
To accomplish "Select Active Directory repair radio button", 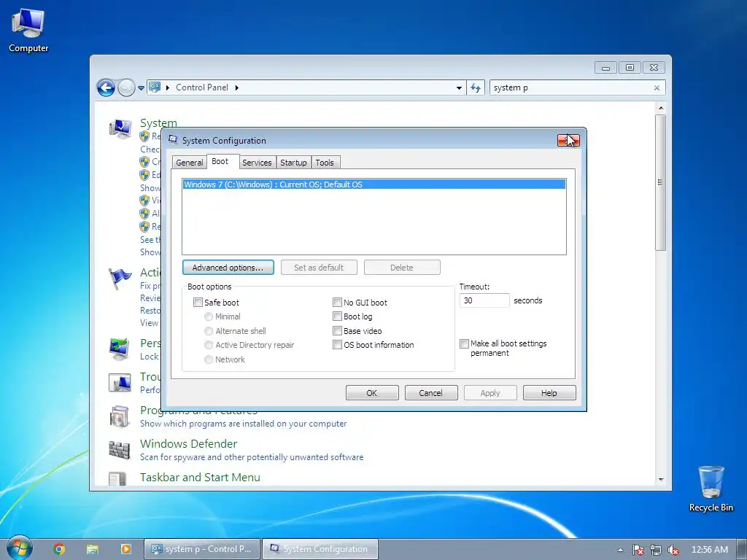I will 208,345.
